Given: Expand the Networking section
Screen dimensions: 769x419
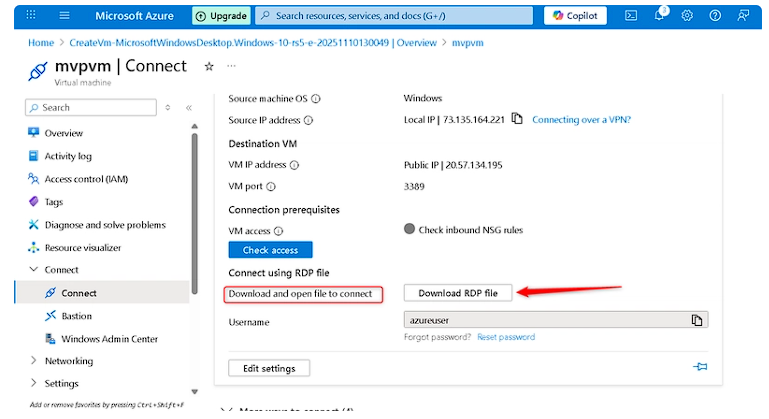Looking at the screenshot, I should pos(35,361).
